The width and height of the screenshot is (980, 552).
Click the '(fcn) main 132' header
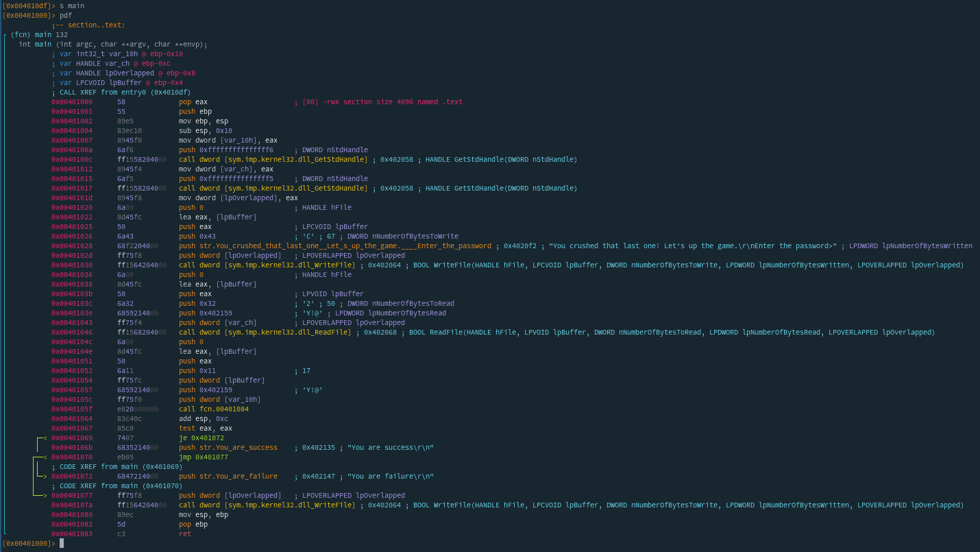39,34
